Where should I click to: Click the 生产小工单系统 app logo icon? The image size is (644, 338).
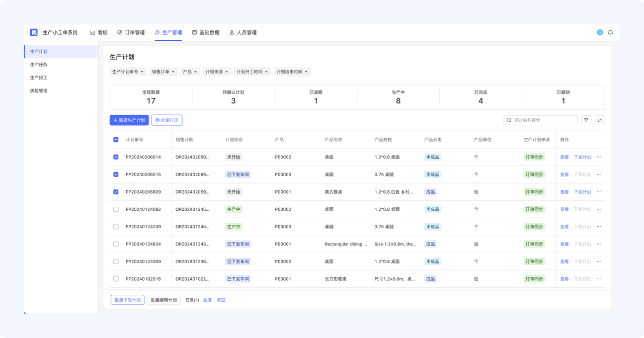(34, 32)
